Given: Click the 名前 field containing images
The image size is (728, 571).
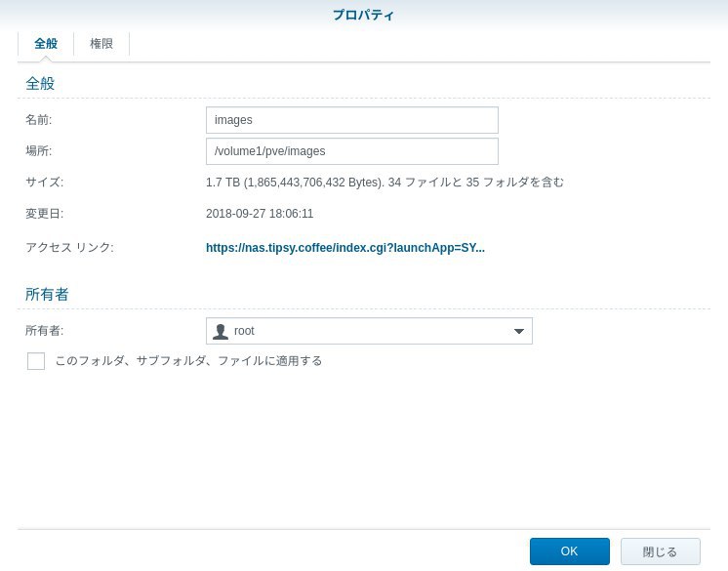Looking at the screenshot, I should 352,120.
